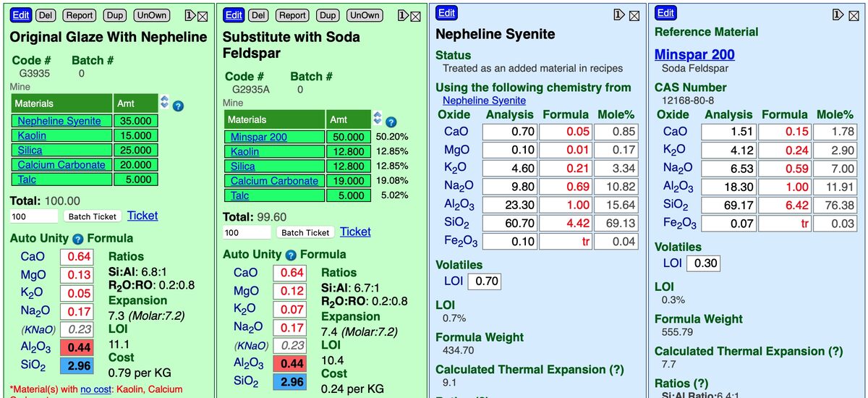Screen dimensions: 868x398
Task: Click Batch Ticket button in Substitute recipe panel
Action: [305, 232]
